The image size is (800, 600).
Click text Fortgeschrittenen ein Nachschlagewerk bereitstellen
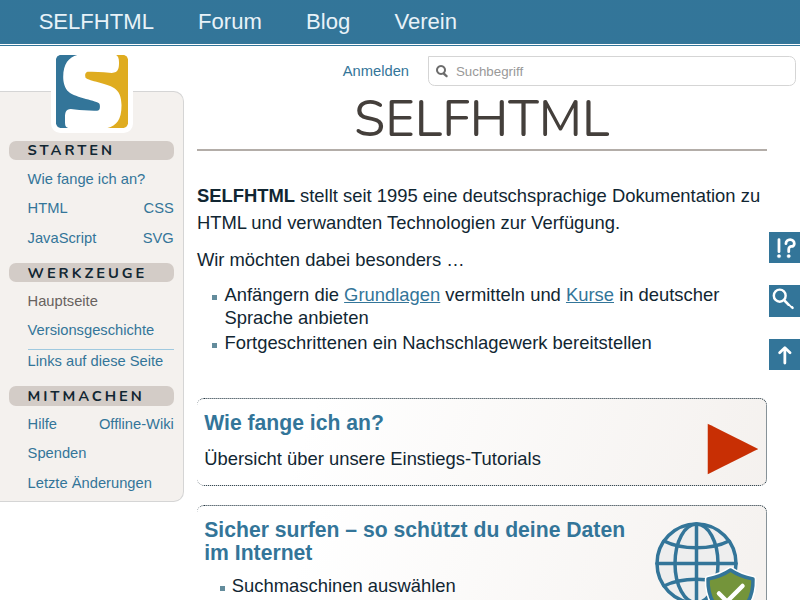438,343
